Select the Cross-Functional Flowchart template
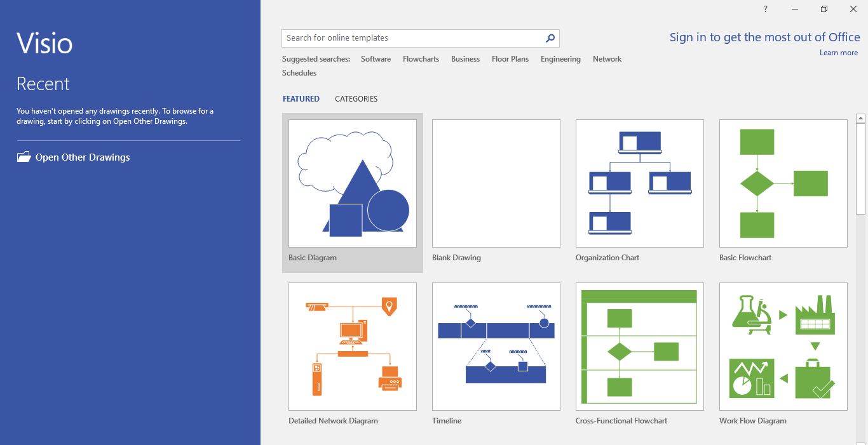The width and height of the screenshot is (868, 445). tap(639, 346)
